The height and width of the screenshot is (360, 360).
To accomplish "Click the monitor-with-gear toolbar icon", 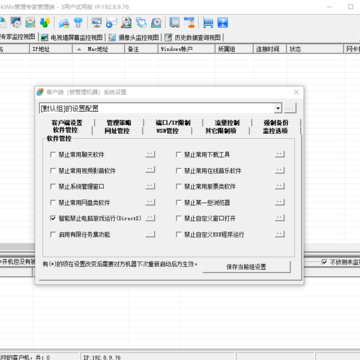I will click(16, 23).
